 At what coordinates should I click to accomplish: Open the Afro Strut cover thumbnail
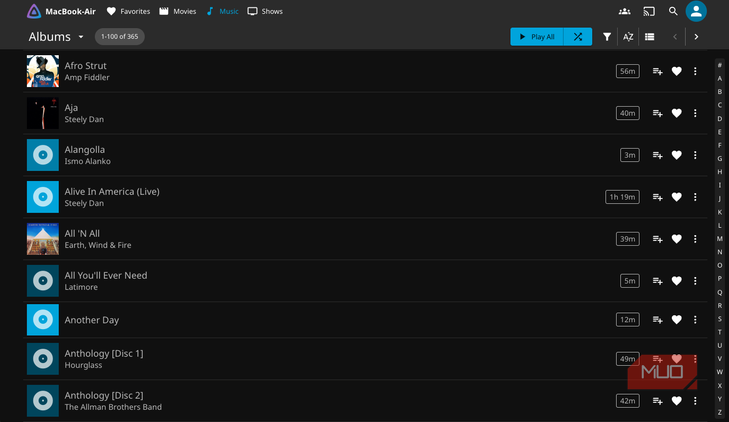pyautogui.click(x=43, y=71)
